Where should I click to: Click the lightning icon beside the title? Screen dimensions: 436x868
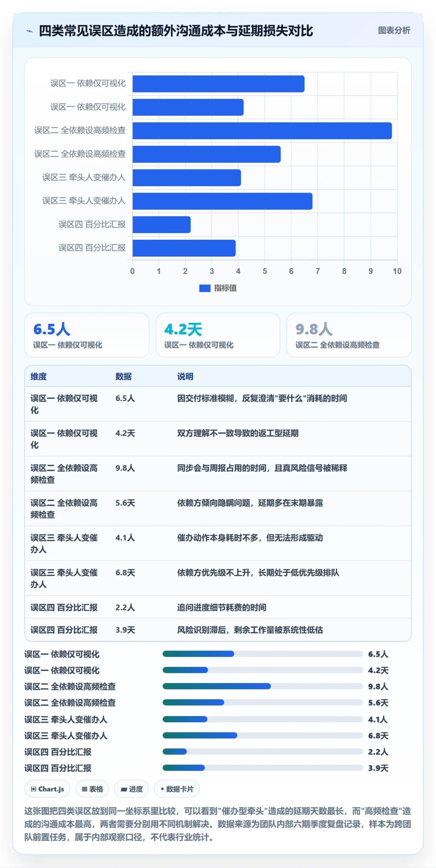[x=29, y=31]
